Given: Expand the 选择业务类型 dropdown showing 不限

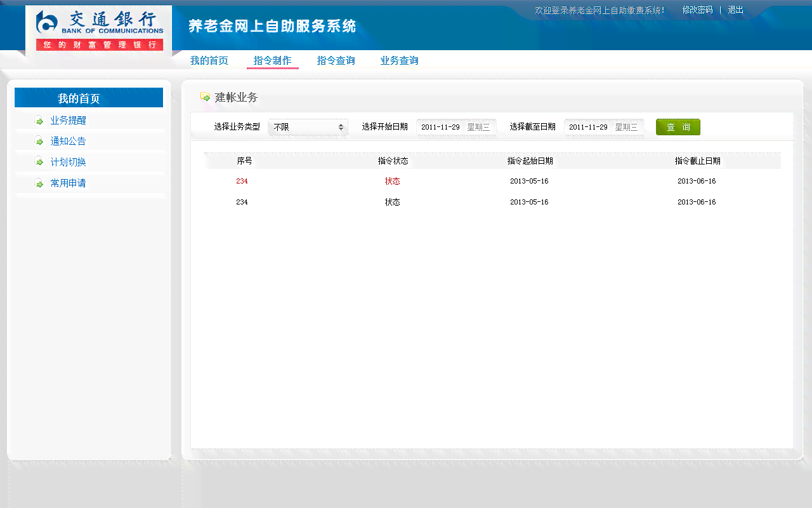Looking at the screenshot, I should [x=308, y=127].
